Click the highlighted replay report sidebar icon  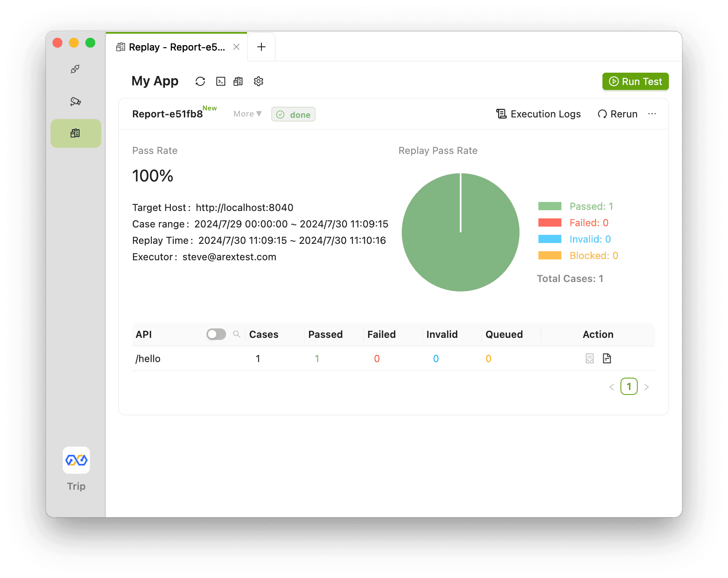pos(76,133)
